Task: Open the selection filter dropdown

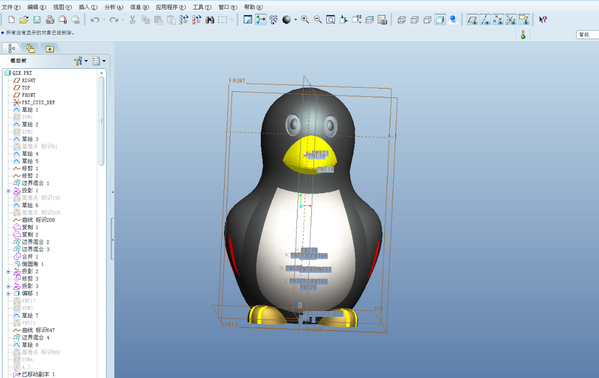Action: coord(587,35)
